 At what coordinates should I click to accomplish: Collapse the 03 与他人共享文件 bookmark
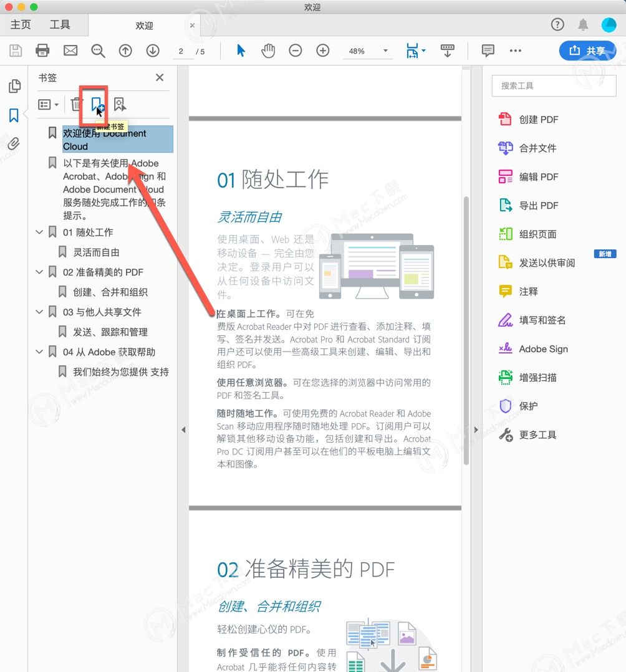39,312
